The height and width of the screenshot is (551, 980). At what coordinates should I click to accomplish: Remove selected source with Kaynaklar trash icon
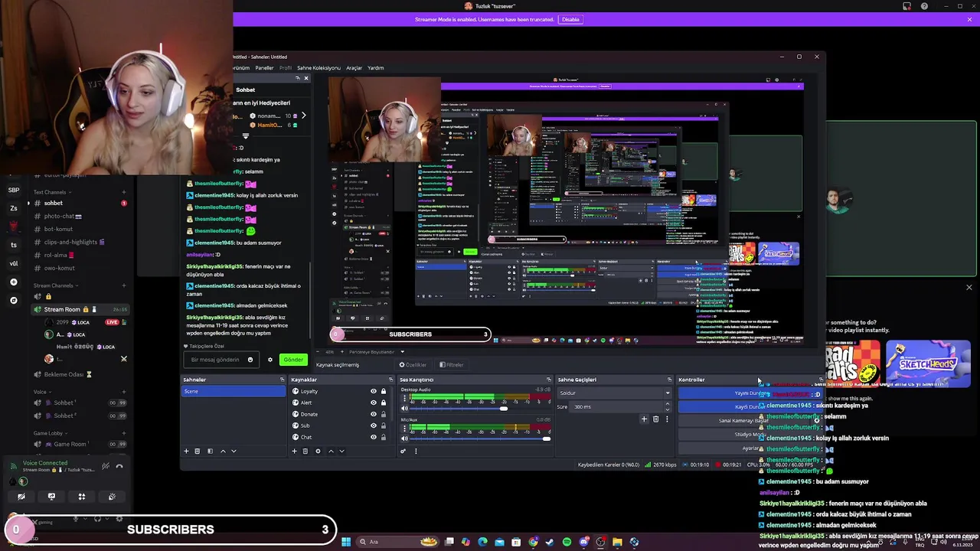[x=305, y=451]
